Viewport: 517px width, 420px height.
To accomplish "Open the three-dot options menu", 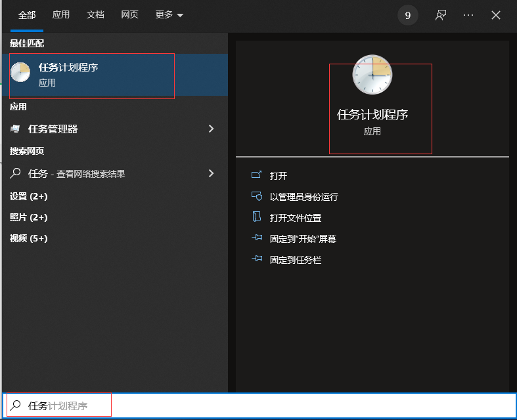I will (x=468, y=15).
